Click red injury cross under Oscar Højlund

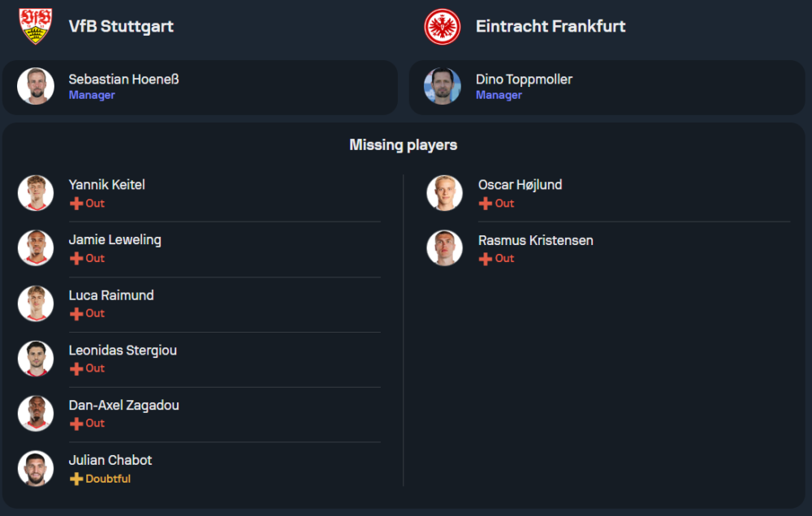pyautogui.click(x=486, y=204)
